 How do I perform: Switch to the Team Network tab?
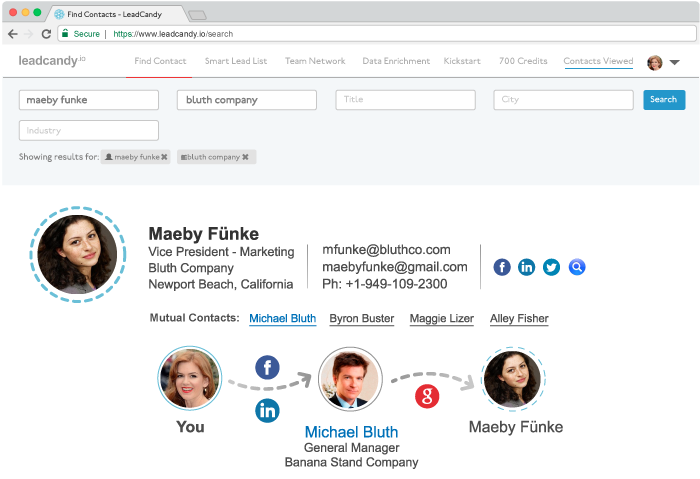click(315, 61)
